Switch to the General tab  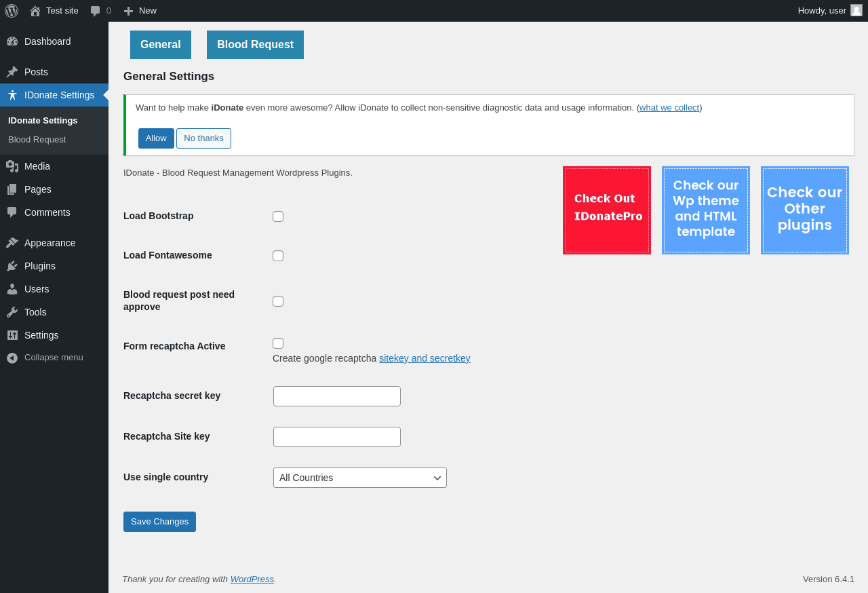click(161, 45)
